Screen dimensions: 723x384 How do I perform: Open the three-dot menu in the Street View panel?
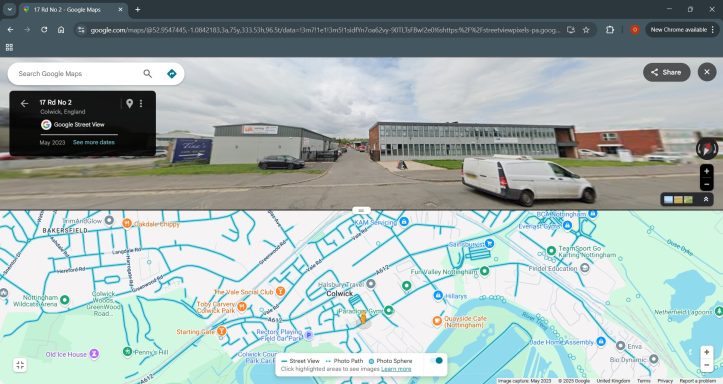[141, 104]
